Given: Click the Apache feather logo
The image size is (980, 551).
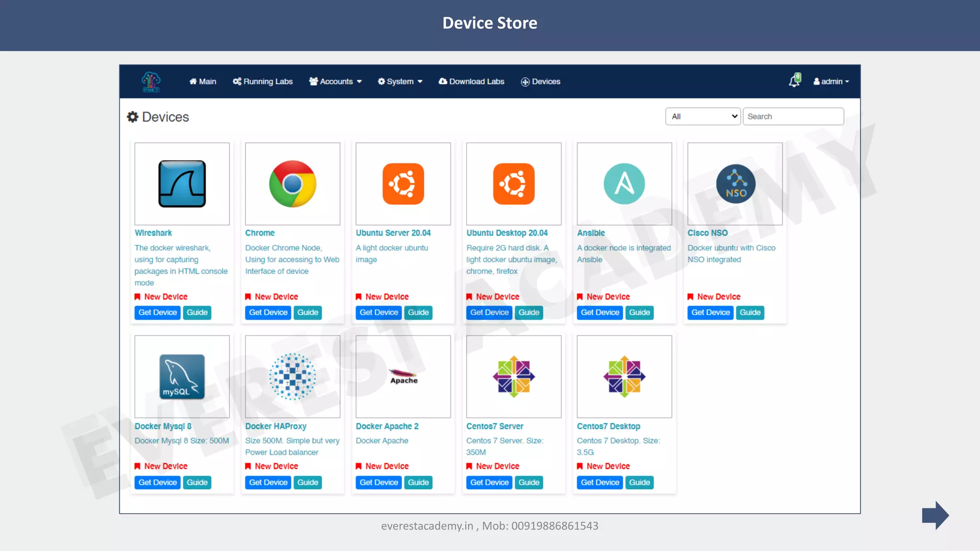Looking at the screenshot, I should 403,377.
